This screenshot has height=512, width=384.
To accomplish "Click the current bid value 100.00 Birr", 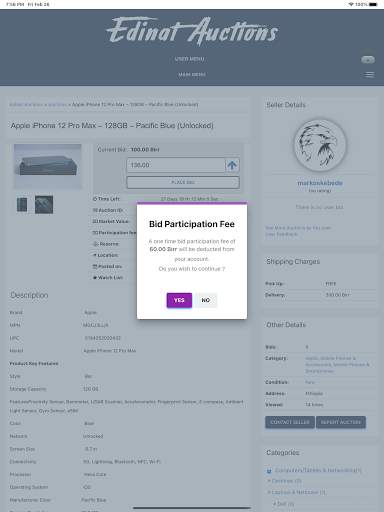I will click(x=145, y=150).
